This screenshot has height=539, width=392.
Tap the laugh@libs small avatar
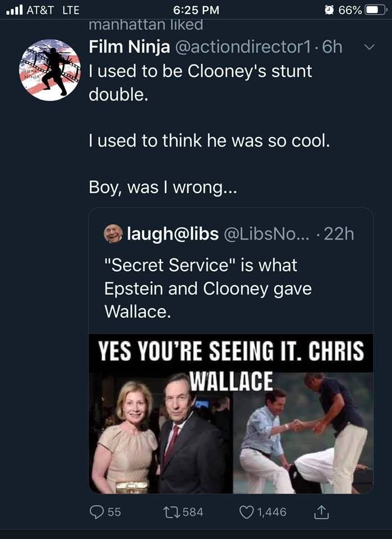point(113,234)
